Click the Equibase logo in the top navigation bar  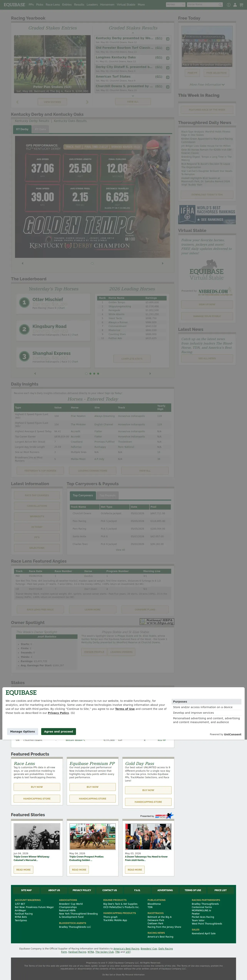14,5
